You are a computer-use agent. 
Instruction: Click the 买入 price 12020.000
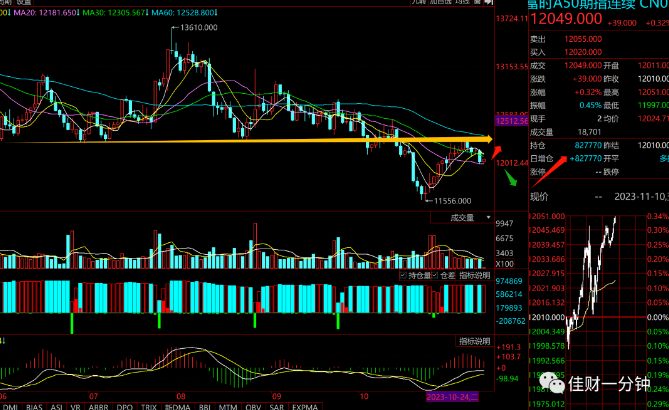coord(583,52)
